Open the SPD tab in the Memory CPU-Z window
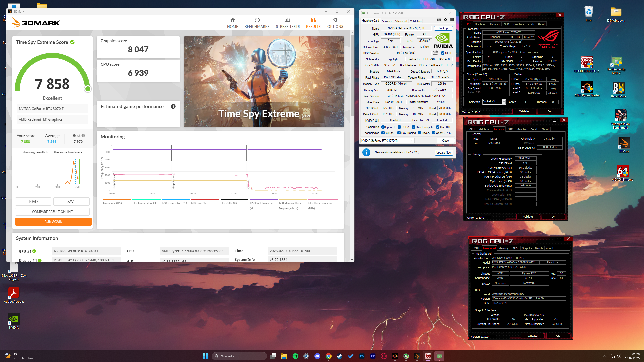The height and width of the screenshot is (362, 644). (510, 129)
